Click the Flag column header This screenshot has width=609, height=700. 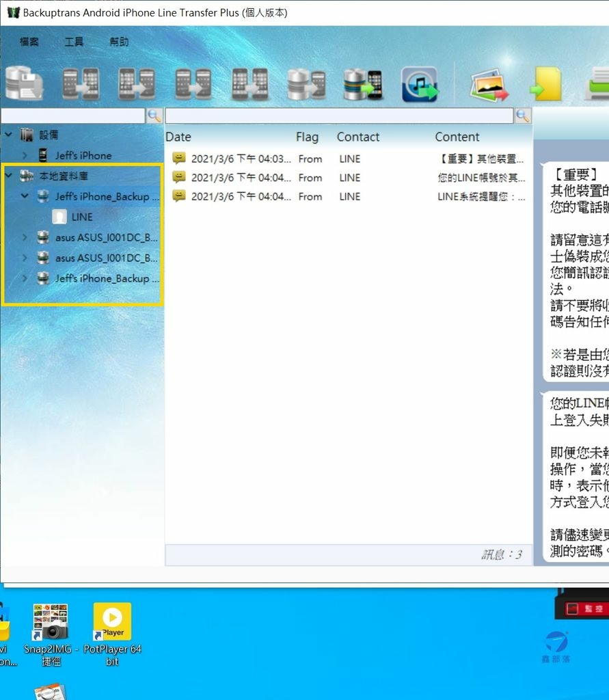point(307,137)
